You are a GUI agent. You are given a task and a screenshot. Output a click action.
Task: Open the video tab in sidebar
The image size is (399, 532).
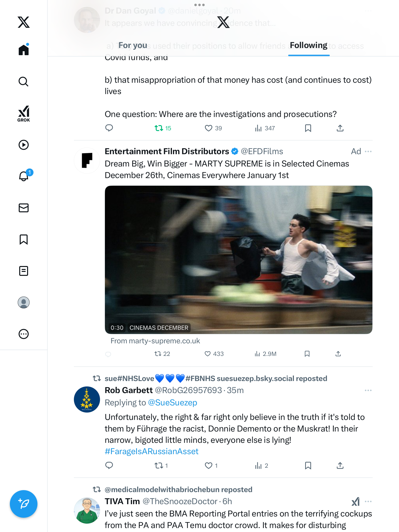(x=24, y=145)
